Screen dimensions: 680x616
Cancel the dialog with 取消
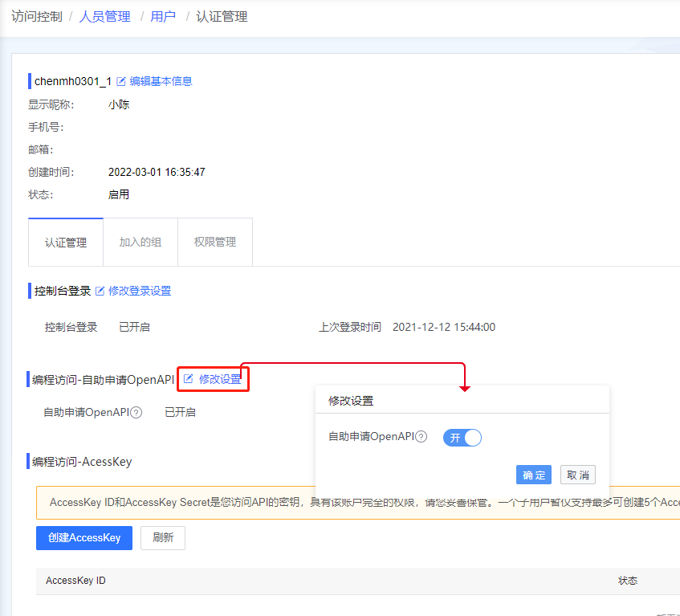point(578,475)
